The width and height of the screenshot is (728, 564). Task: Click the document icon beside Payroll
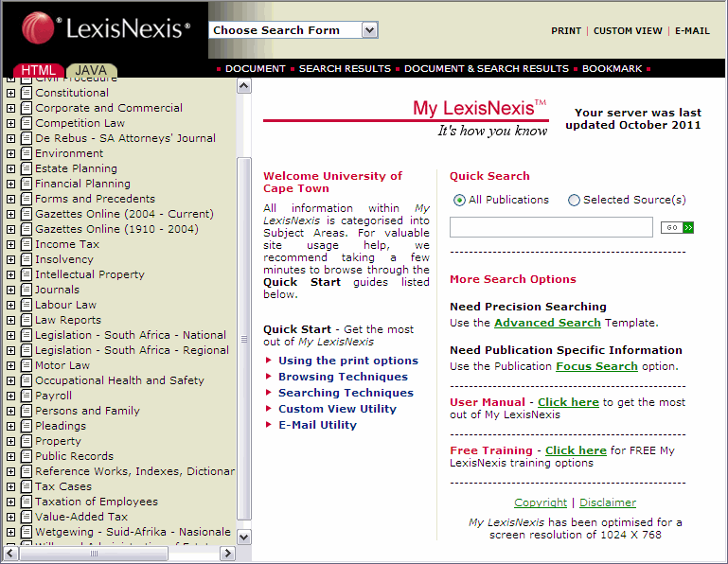click(27, 396)
